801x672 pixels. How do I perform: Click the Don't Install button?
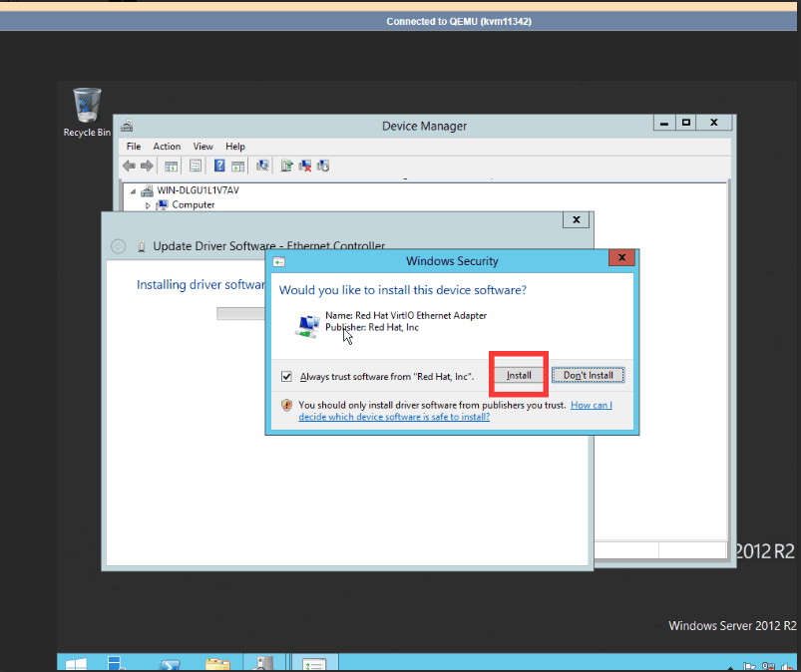click(588, 375)
